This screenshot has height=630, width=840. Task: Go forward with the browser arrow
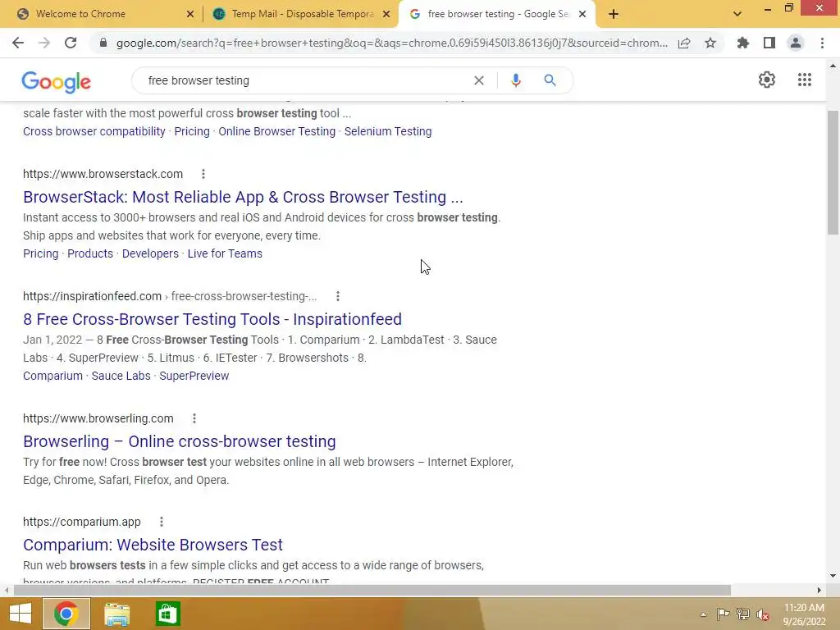(x=44, y=43)
